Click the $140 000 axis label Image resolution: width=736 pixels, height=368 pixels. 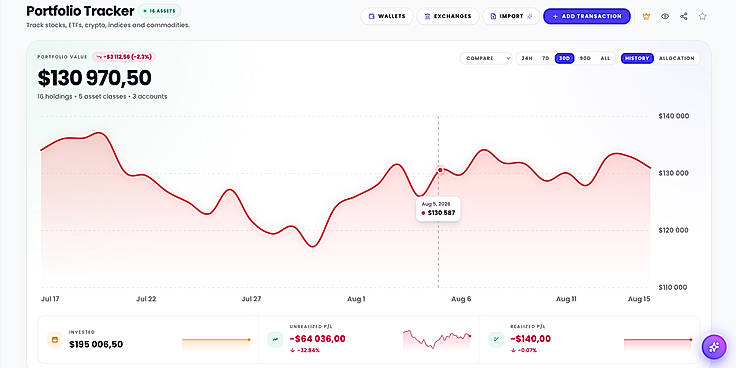tap(674, 116)
